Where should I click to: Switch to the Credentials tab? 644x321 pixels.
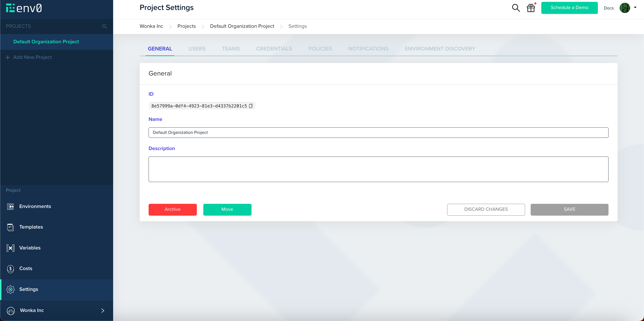[x=274, y=49]
